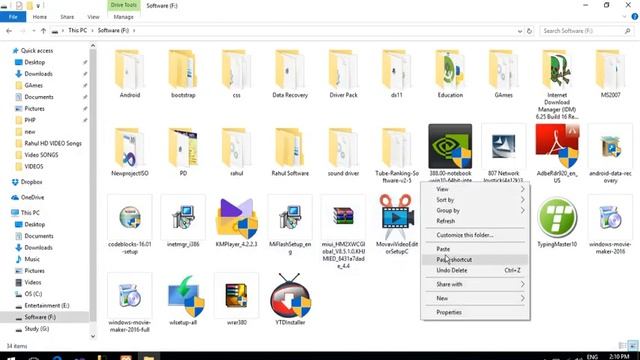Image resolution: width=640 pixels, height=360 pixels.
Task: Select the Internet Download Manager folder
Action: tap(557, 84)
